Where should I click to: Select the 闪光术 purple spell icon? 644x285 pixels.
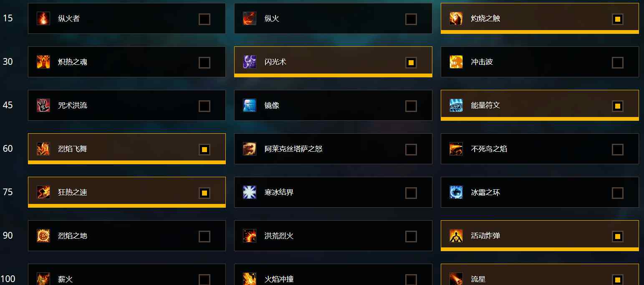(x=250, y=62)
